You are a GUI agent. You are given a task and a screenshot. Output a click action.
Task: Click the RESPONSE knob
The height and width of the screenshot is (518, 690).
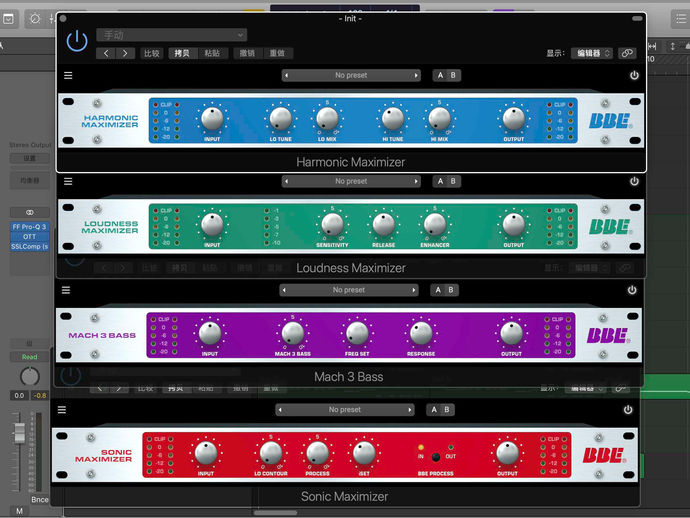(x=421, y=334)
